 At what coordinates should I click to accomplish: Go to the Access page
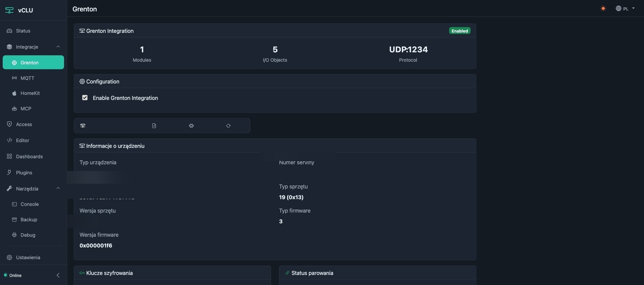click(x=33, y=124)
